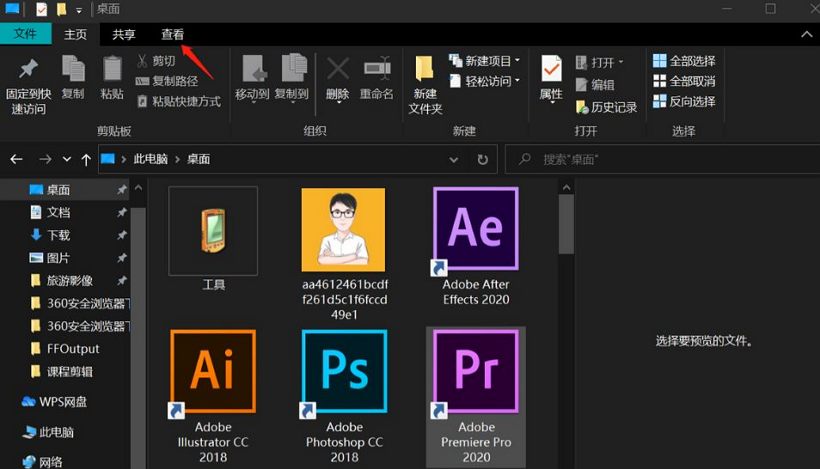Open the Adobe After Effects 2020 shortcut
The image size is (820, 469).
tap(476, 229)
